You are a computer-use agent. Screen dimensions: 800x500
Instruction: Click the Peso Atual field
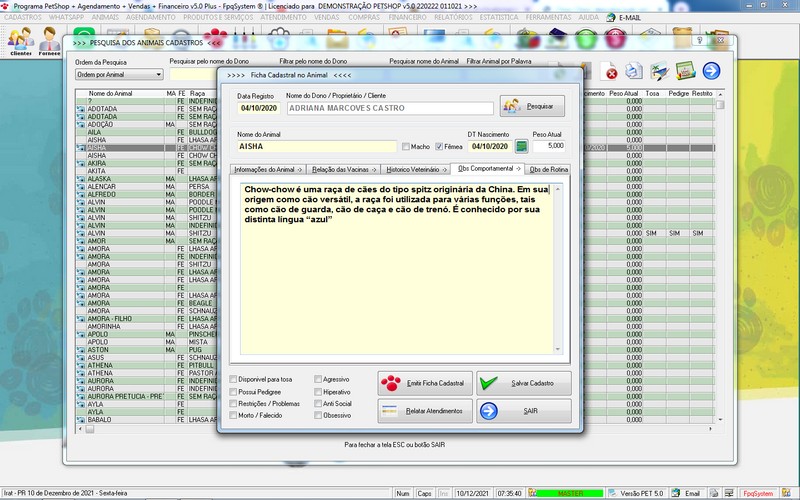point(549,146)
